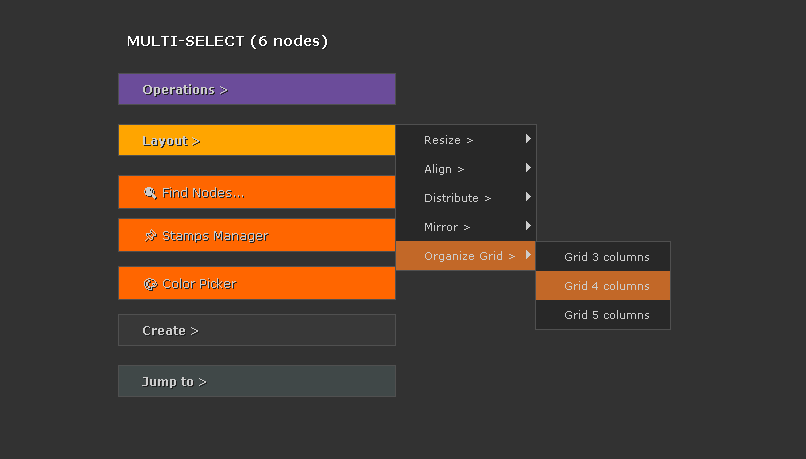Expand the Align submenu arrow

click(x=528, y=168)
